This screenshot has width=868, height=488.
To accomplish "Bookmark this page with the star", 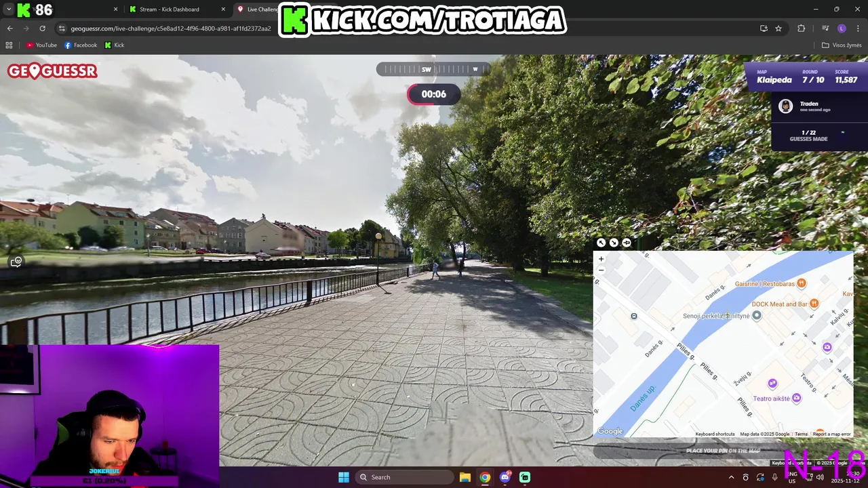I will [x=778, y=28].
